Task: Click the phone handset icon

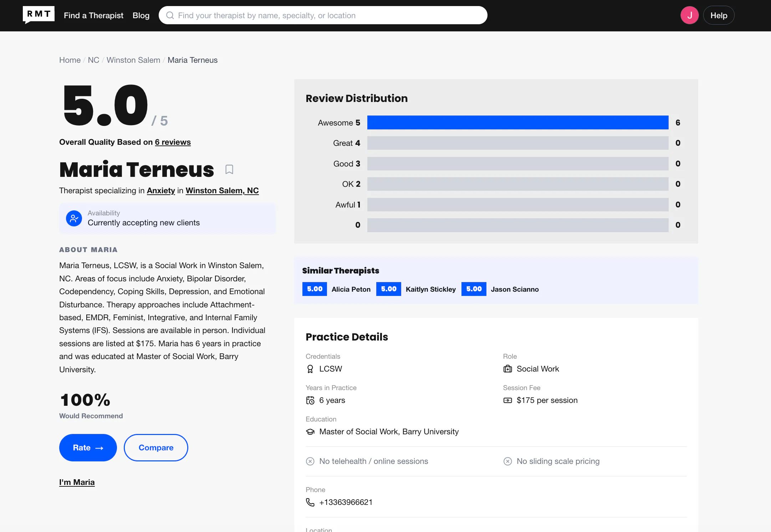Action: [x=310, y=502]
